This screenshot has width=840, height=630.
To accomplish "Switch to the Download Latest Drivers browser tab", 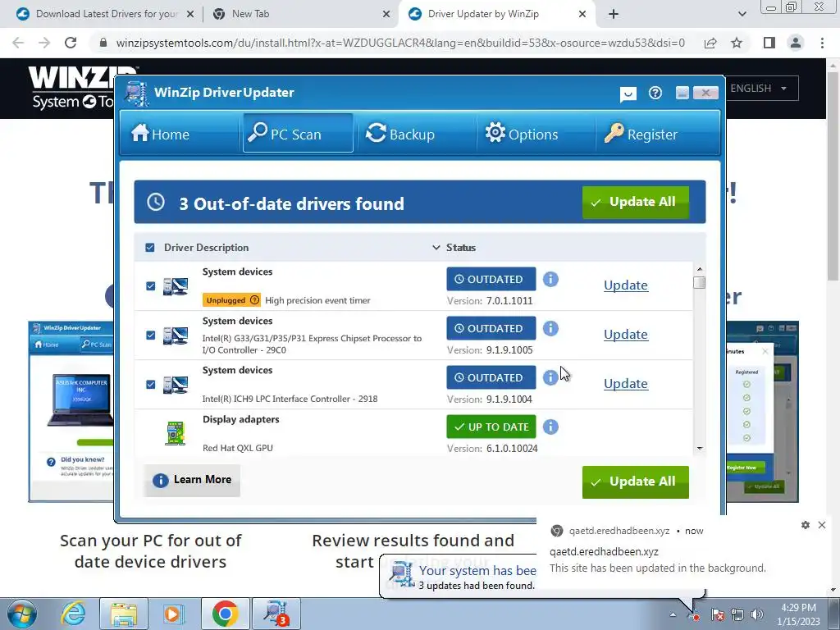I will [x=106, y=14].
